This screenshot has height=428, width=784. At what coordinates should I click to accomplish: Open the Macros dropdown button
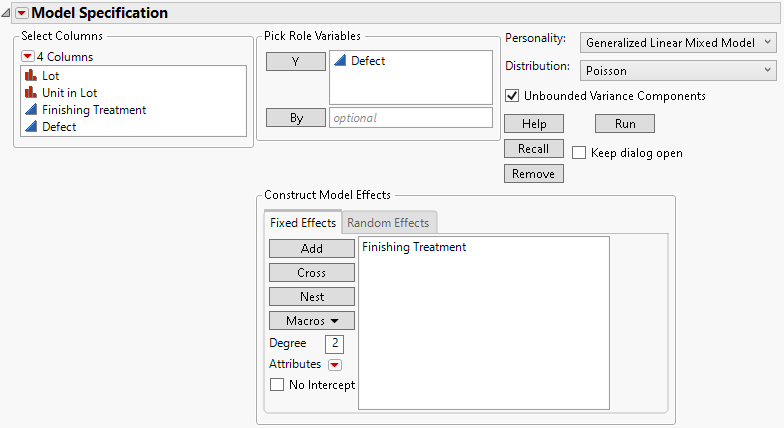click(311, 321)
